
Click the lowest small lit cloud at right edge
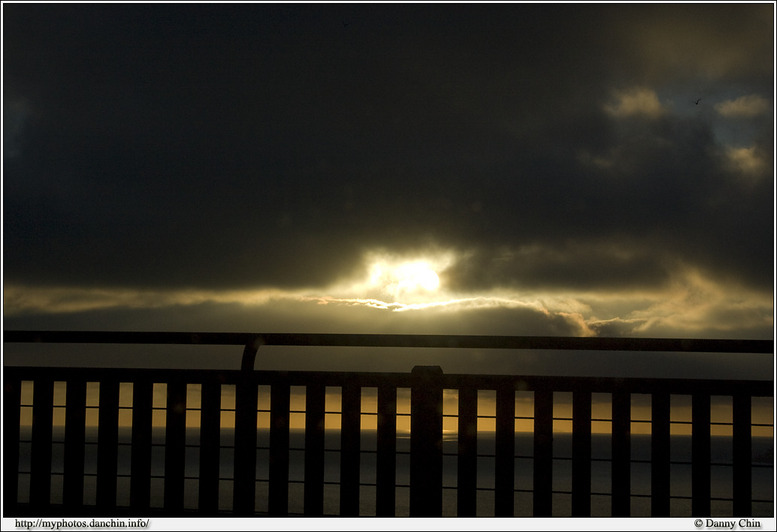click(746, 158)
